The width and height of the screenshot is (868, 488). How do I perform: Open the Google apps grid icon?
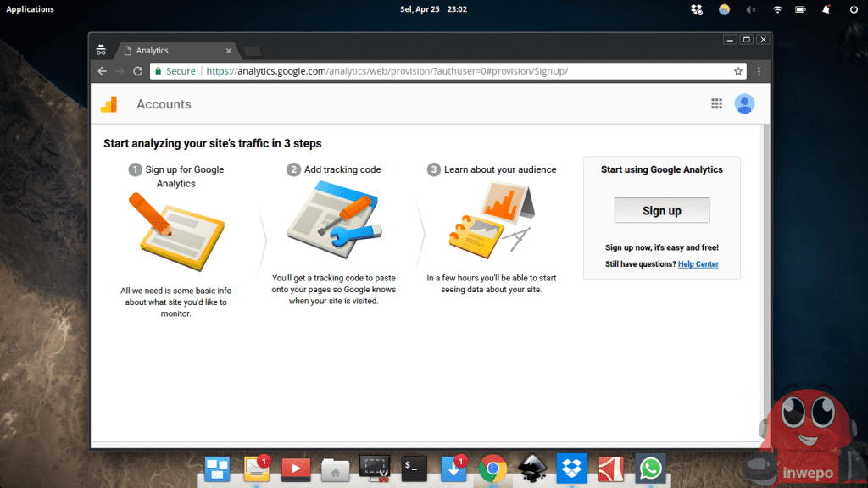716,103
